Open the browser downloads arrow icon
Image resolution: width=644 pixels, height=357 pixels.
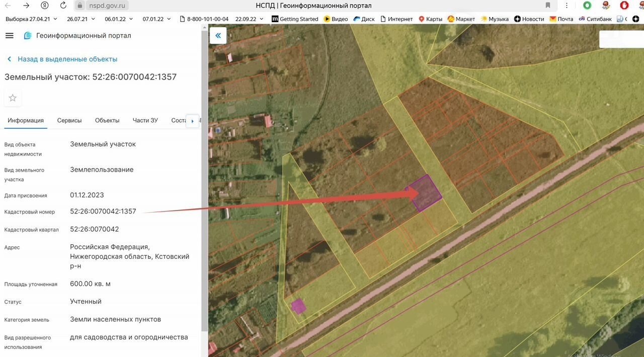567,6
